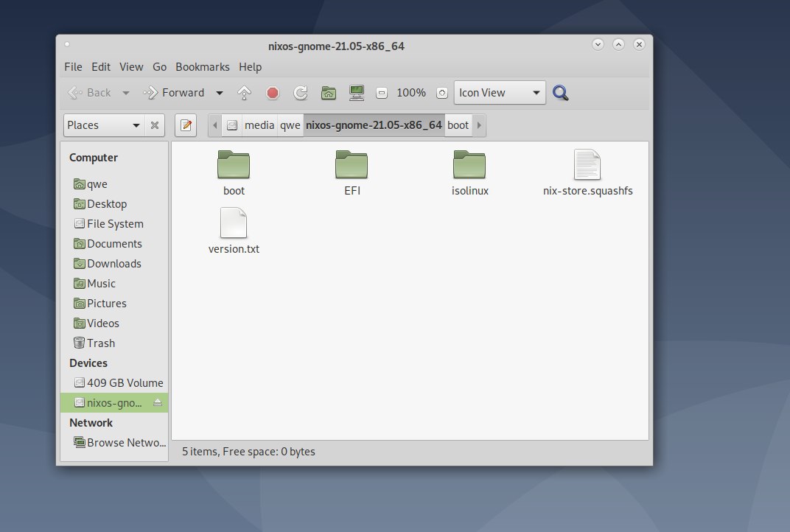Open File System in sidebar

(114, 224)
